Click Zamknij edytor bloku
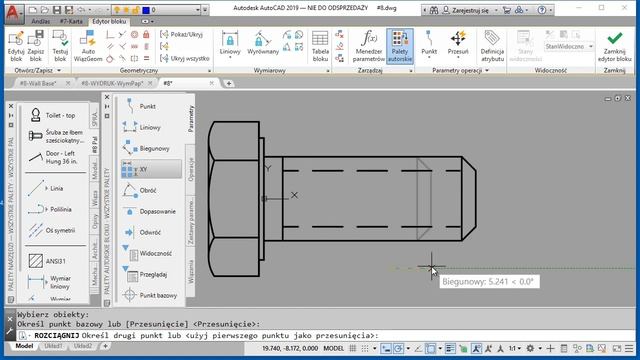The height and width of the screenshot is (360, 640). click(x=614, y=46)
